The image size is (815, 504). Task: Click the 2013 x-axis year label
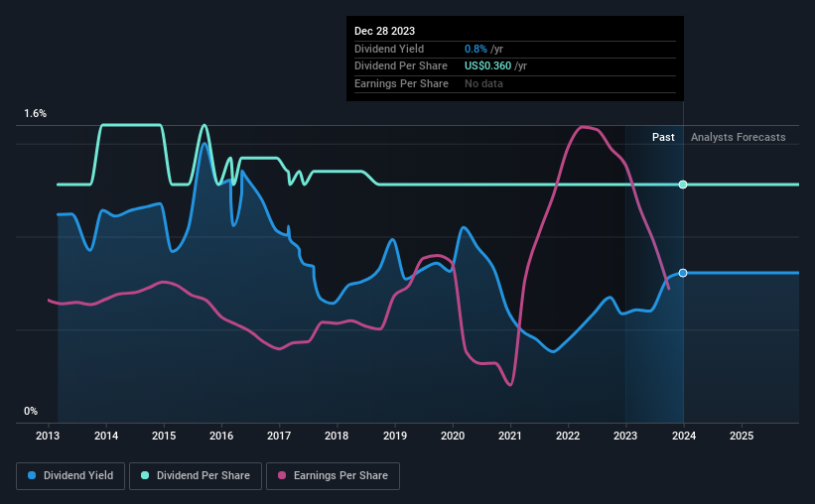[48, 436]
